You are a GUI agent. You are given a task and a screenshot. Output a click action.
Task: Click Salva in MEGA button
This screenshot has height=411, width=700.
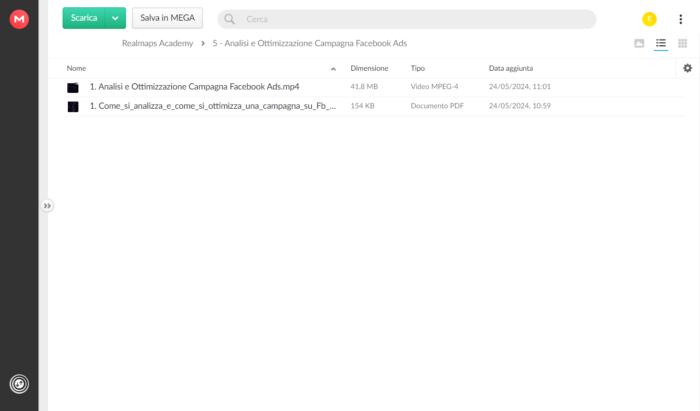pyautogui.click(x=167, y=18)
